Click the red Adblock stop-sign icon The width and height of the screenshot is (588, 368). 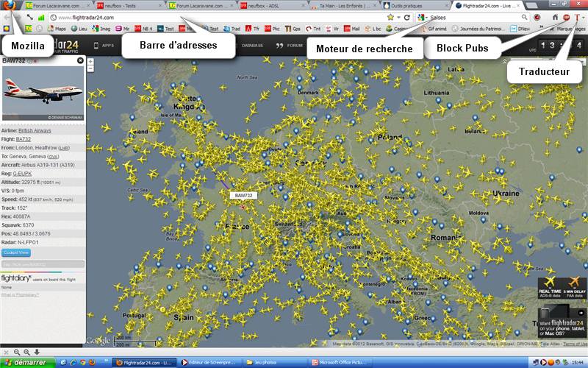click(x=566, y=17)
